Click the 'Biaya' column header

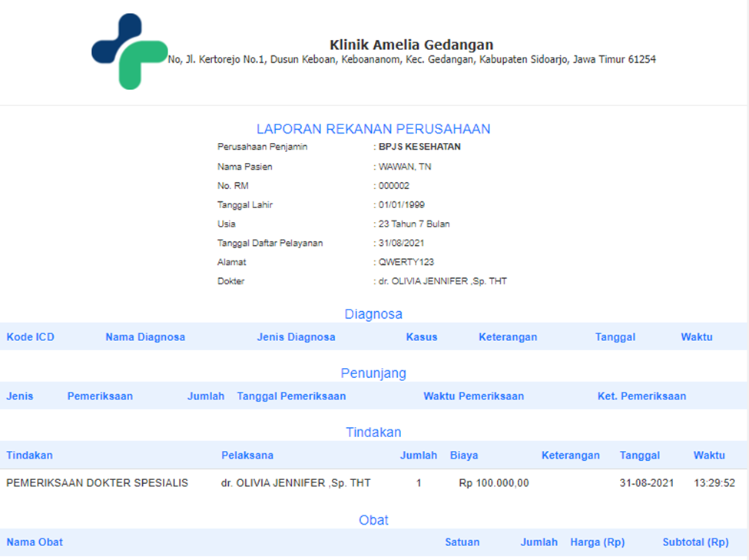(464, 456)
